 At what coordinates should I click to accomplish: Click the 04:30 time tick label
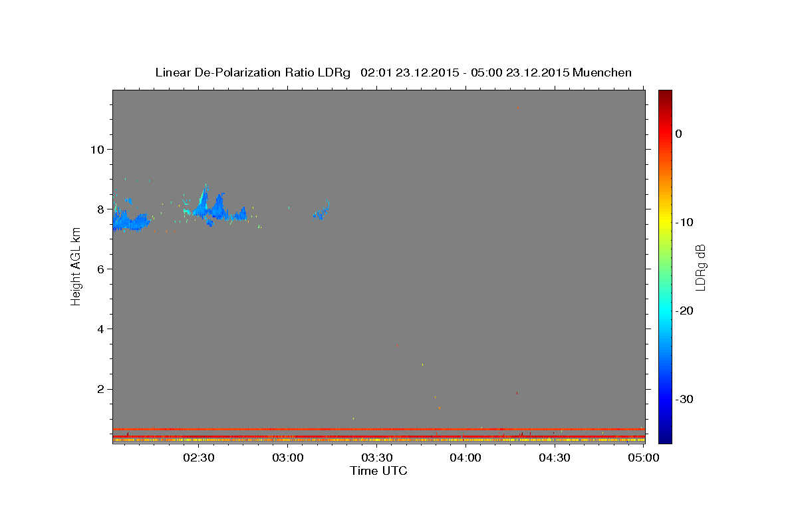point(555,458)
